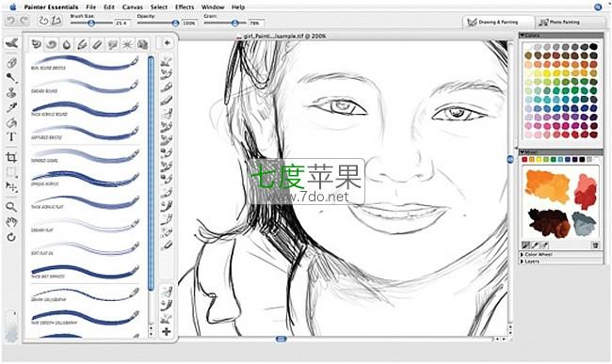Open the Apple menu

tap(12, 7)
